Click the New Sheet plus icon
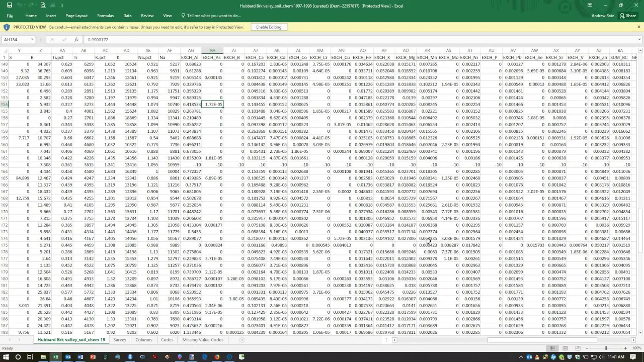This screenshot has height=362, width=644. pyautogui.click(x=242, y=340)
